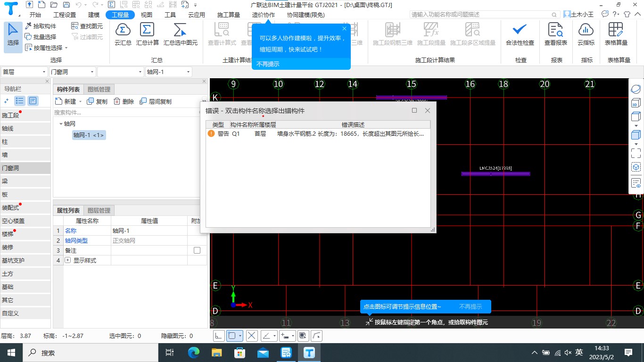The height and width of the screenshot is (362, 644).
Task: Click 不再提示 in the position hint bar
Action: [471, 307]
